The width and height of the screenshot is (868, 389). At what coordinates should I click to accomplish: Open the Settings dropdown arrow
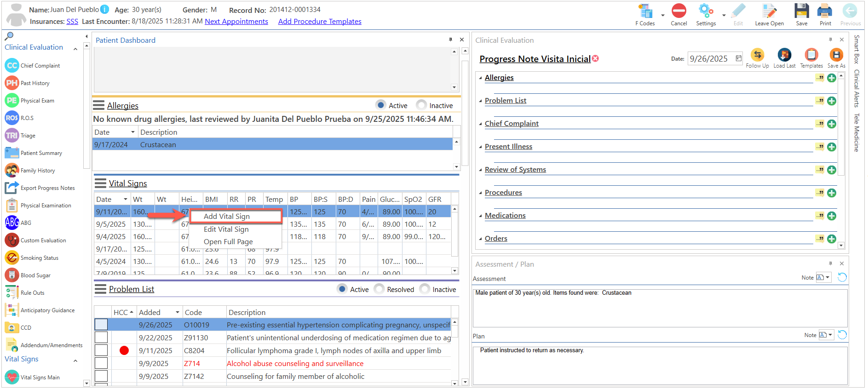point(724,15)
